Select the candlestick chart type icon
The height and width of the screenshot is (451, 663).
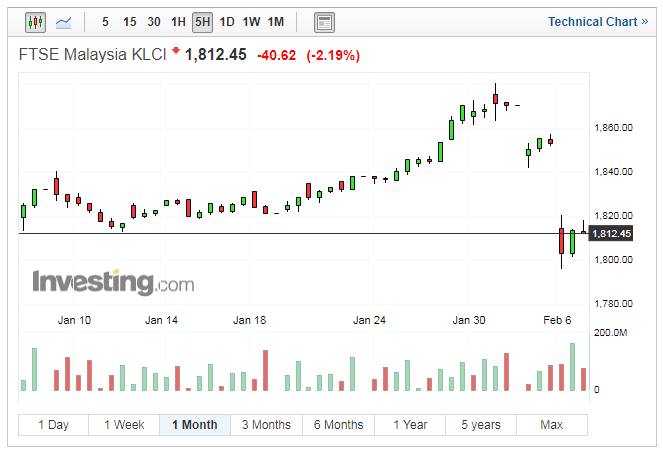click(x=35, y=22)
